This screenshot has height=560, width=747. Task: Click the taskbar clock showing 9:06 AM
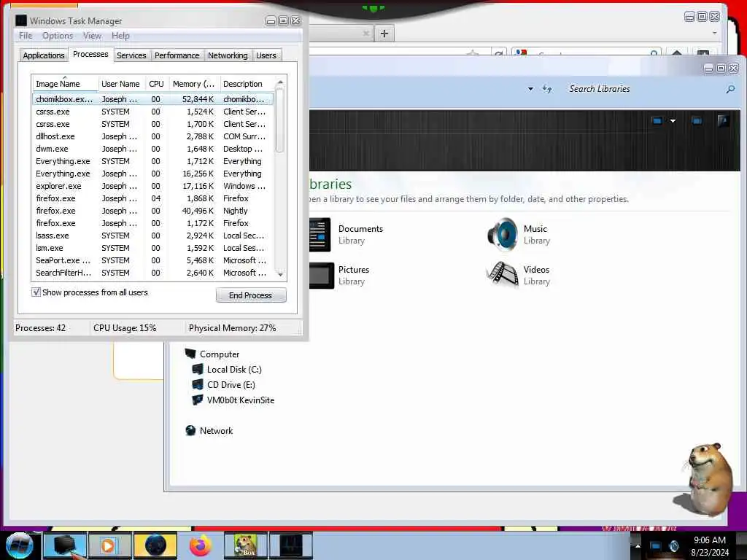coord(709,540)
